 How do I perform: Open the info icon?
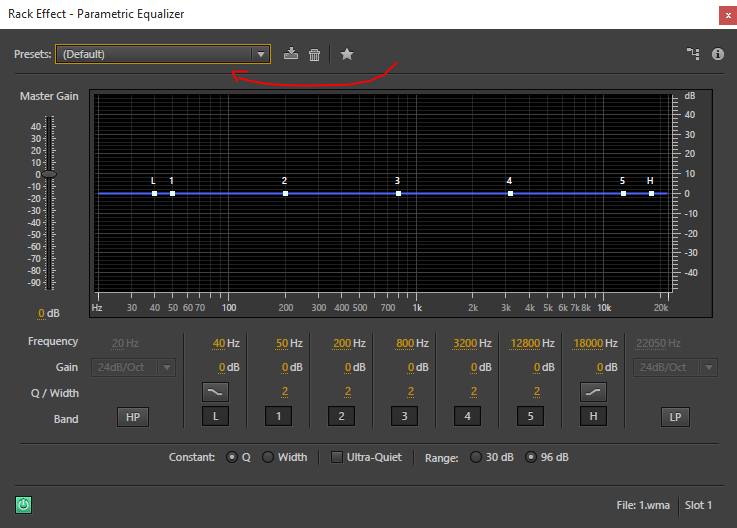pyautogui.click(x=718, y=54)
